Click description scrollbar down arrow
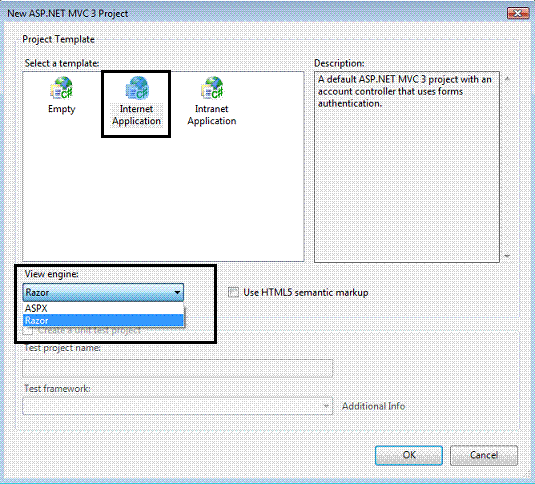The image size is (535, 484). click(507, 256)
